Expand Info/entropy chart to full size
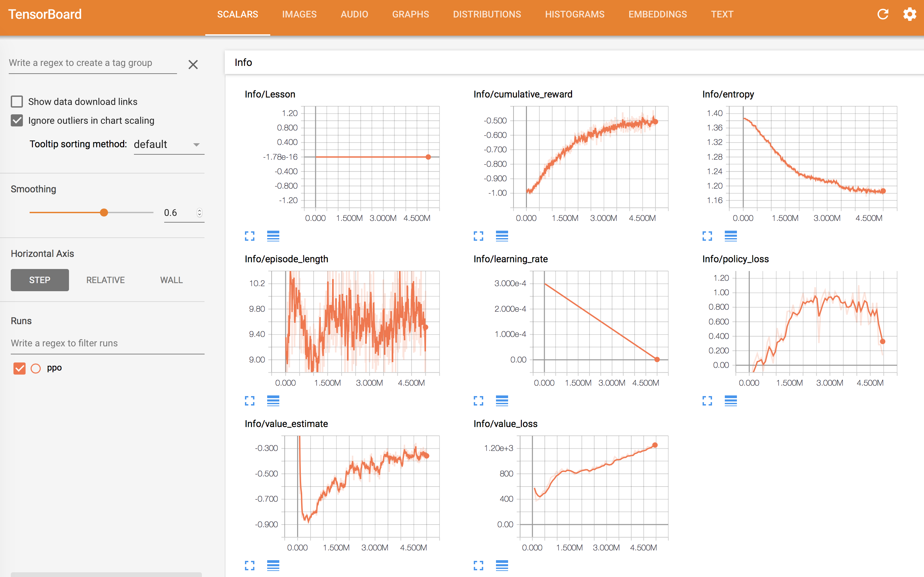Image resolution: width=924 pixels, height=577 pixels. pos(707,236)
